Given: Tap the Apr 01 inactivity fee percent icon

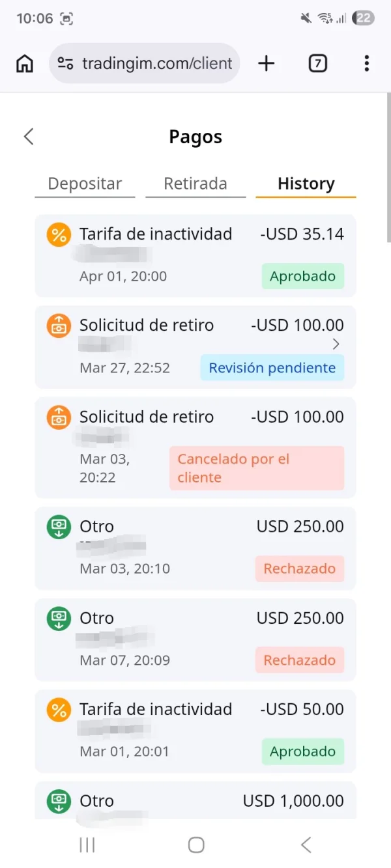Looking at the screenshot, I should (59, 234).
